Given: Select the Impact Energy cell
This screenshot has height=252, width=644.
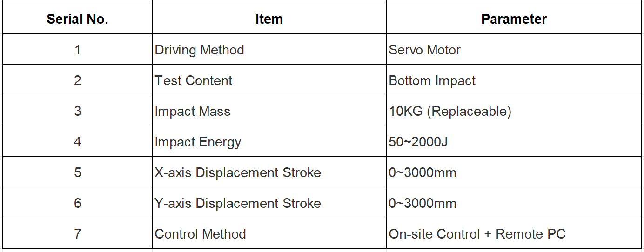Looking at the screenshot, I should 269,141.
